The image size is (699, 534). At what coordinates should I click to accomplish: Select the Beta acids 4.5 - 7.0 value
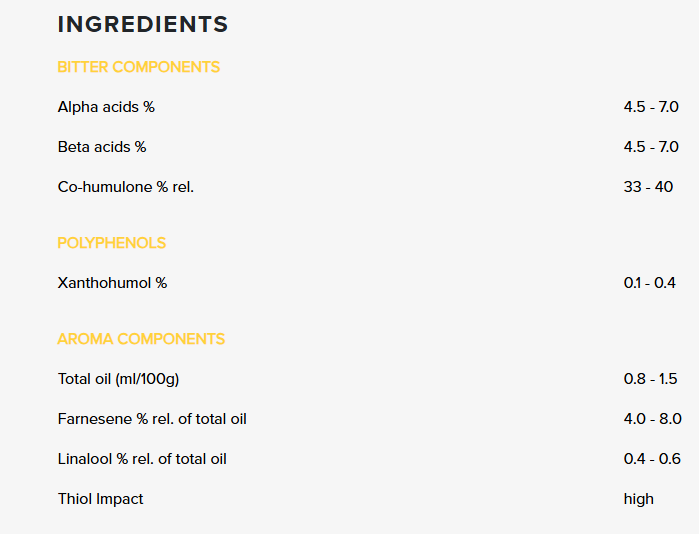[651, 147]
